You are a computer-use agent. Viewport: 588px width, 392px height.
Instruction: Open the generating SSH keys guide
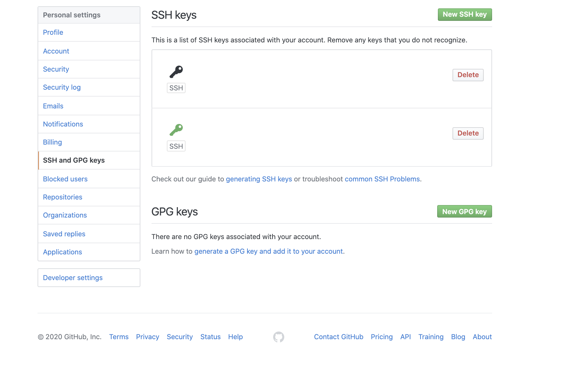259,179
